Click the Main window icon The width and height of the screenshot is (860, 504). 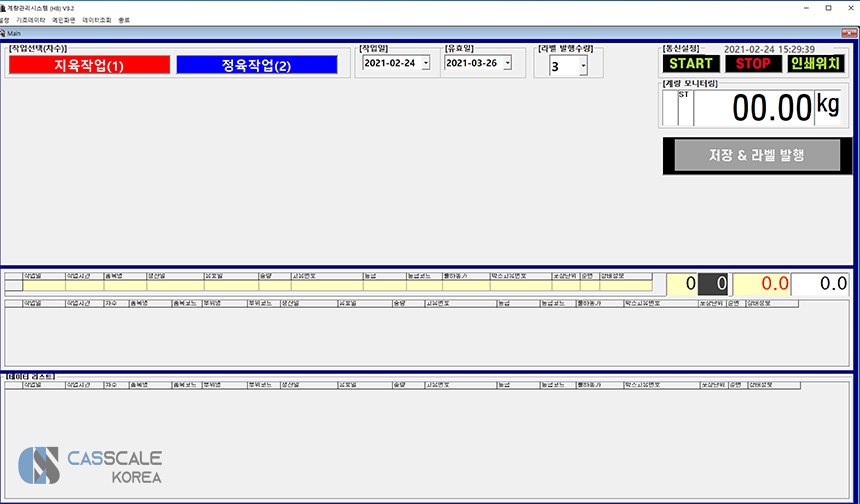[x=4, y=33]
